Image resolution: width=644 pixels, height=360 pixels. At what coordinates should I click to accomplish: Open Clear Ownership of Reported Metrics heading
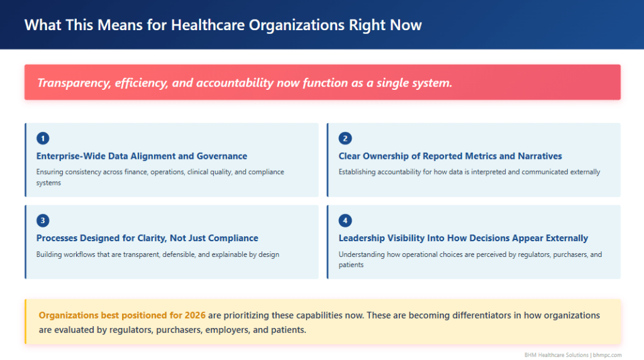click(x=450, y=156)
